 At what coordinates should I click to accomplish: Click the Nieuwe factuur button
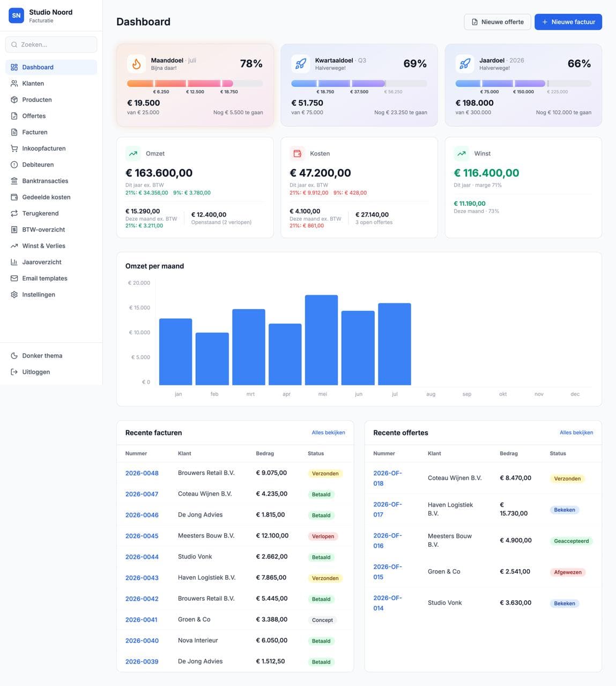(x=568, y=22)
